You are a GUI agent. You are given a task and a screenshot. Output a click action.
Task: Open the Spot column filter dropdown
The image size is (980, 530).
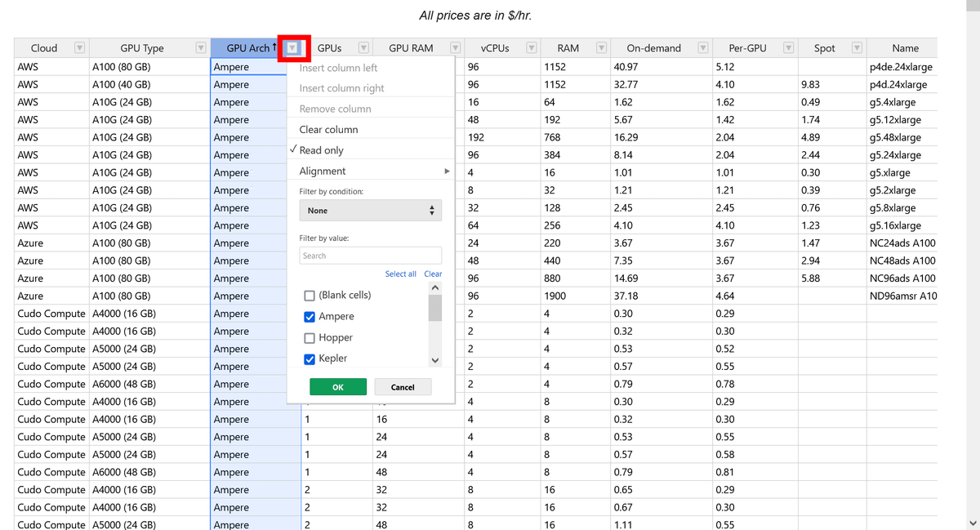857,48
